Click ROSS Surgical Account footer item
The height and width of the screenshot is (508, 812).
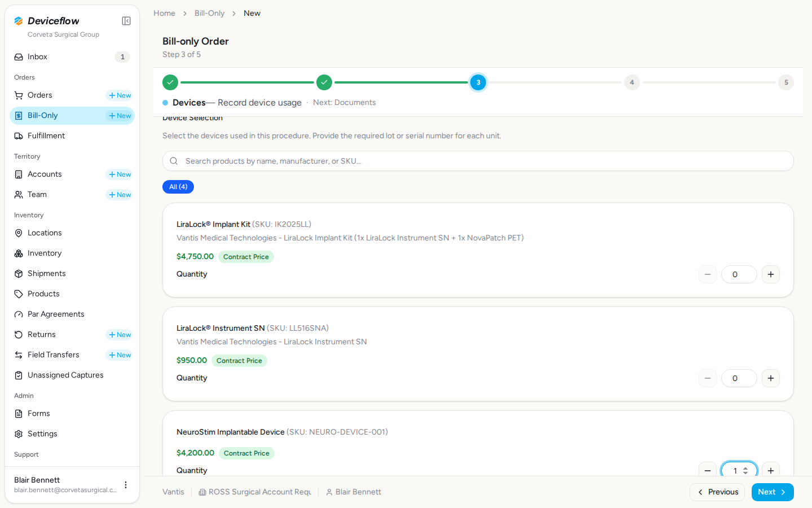point(255,492)
